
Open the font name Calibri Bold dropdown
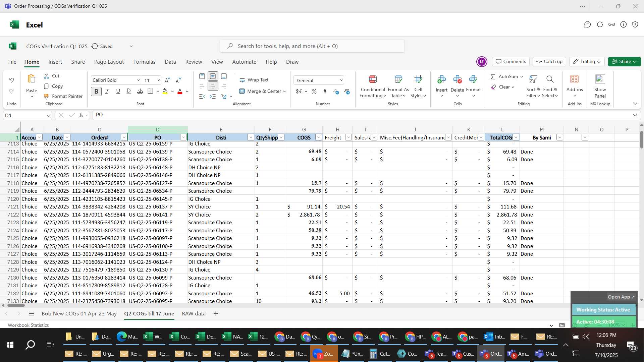point(138,80)
